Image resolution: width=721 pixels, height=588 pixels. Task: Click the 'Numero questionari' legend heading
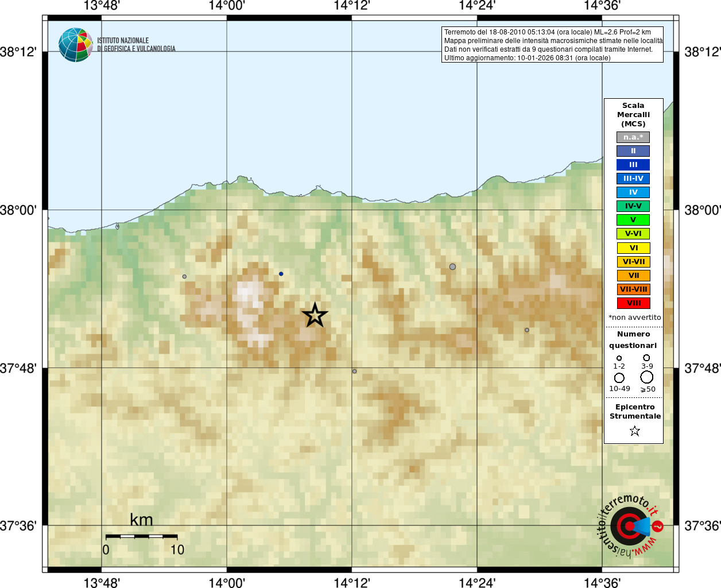coord(633,340)
